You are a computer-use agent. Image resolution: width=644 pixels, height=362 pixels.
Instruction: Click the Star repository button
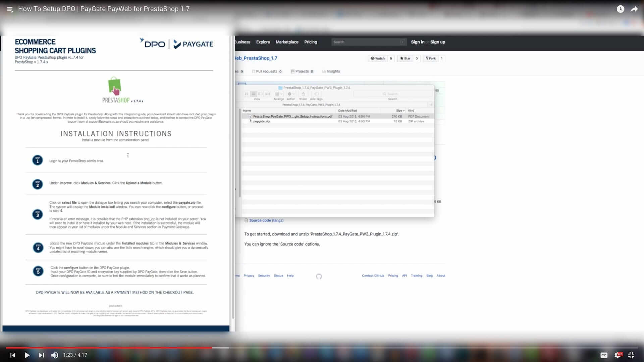pyautogui.click(x=405, y=58)
